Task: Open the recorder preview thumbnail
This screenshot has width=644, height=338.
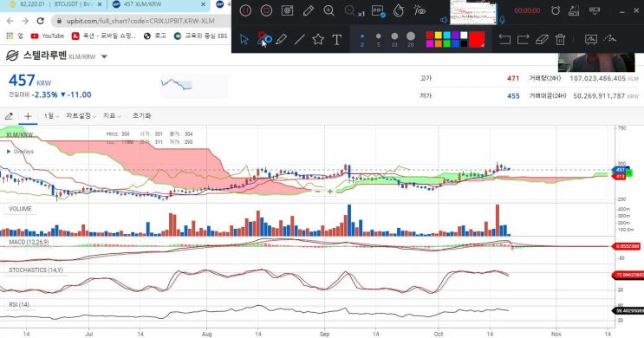Action: (x=472, y=12)
